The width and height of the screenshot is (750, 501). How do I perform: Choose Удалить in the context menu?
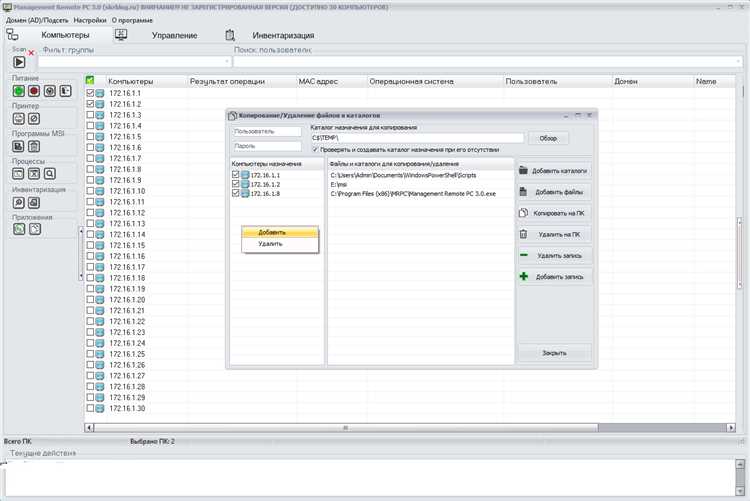click(280, 244)
